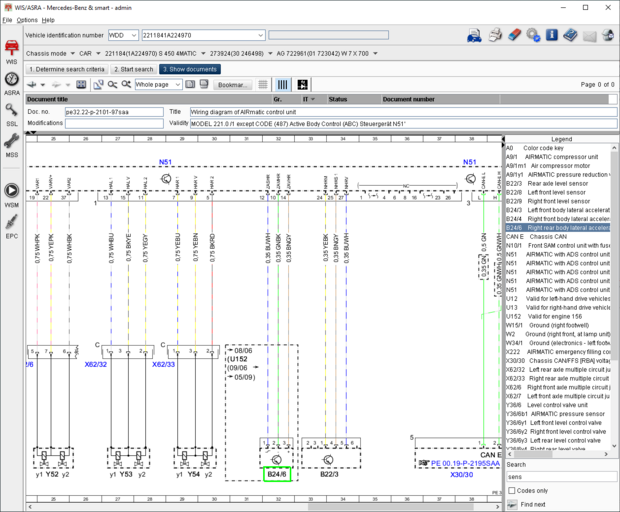
Task: Open the blue book help icon
Action: point(570,35)
